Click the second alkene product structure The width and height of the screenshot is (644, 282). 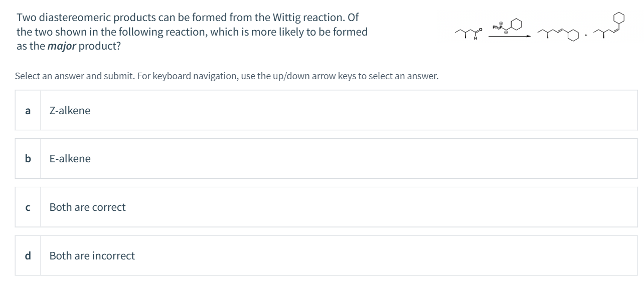(608, 26)
